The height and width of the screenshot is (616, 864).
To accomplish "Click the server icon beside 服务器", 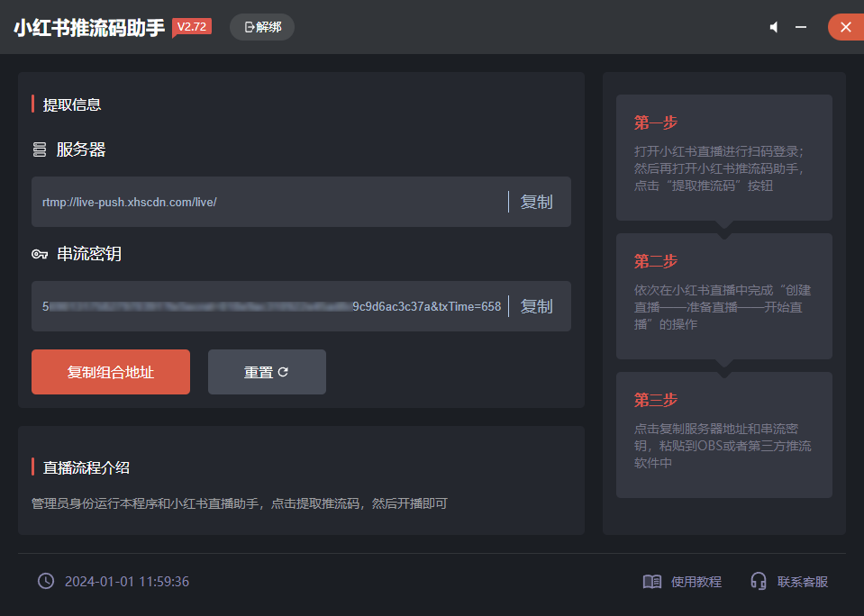I will pyautogui.click(x=40, y=149).
